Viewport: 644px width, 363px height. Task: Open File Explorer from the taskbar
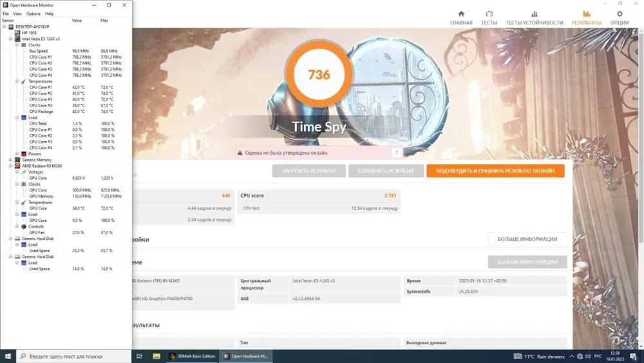(156, 356)
